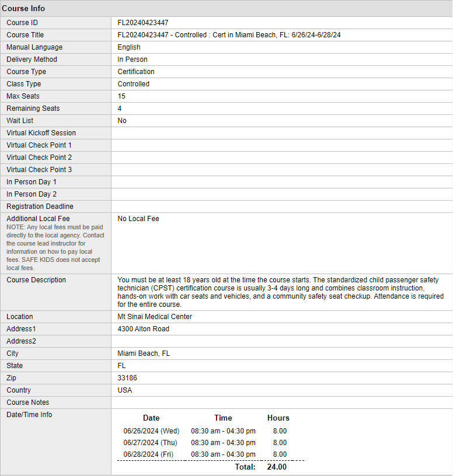Click the Course ID row label
Image resolution: width=453 pixels, height=476 pixels.
[22, 23]
